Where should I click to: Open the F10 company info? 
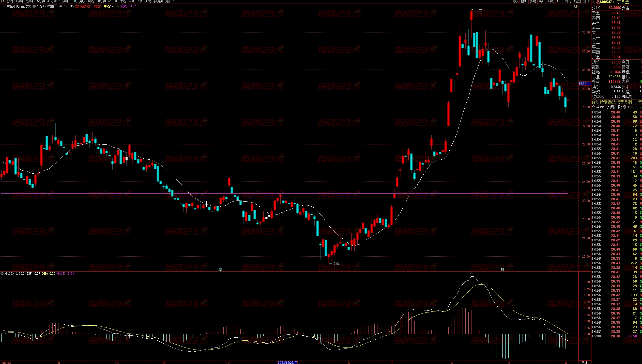pos(560,1)
